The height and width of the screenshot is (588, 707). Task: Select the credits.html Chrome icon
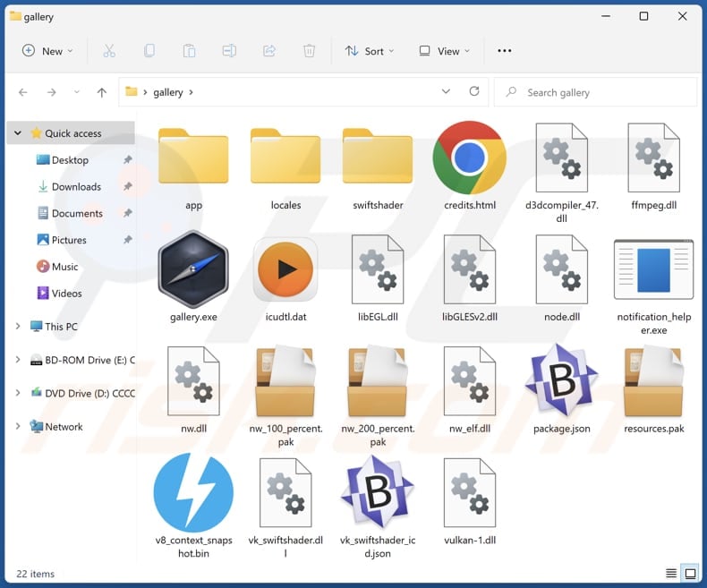tap(469, 158)
